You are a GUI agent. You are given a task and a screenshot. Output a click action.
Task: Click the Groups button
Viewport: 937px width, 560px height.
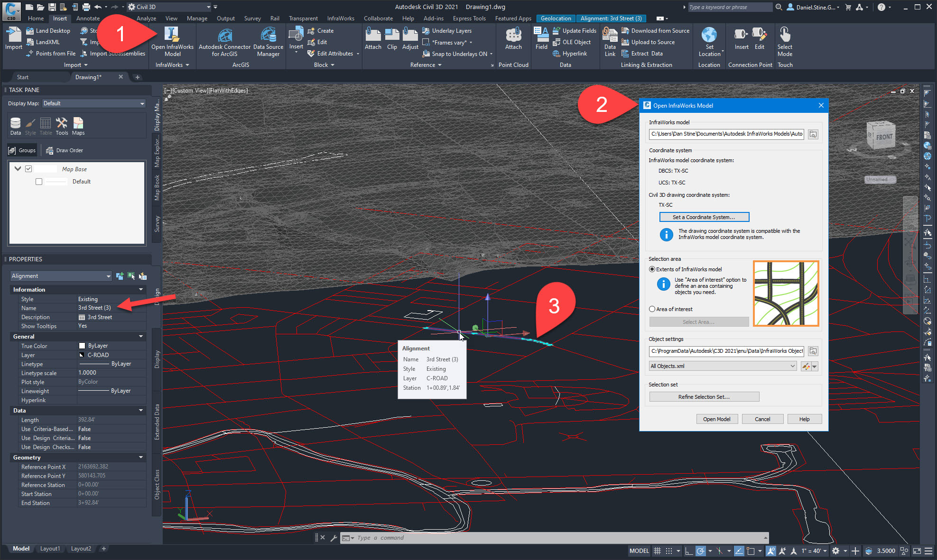(x=22, y=150)
